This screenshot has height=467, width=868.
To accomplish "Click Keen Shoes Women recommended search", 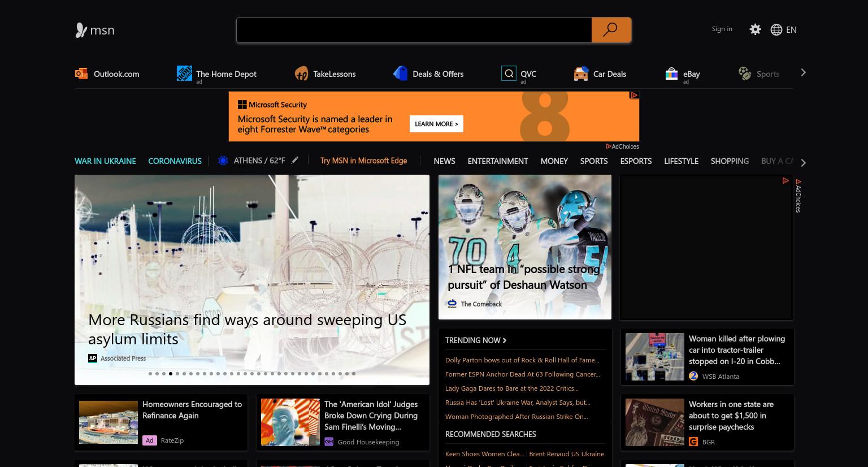I will (485, 454).
